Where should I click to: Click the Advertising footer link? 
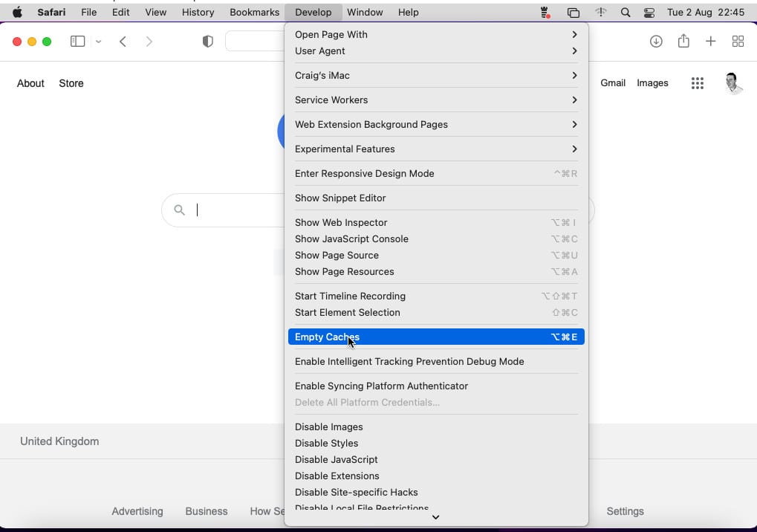pos(137,511)
